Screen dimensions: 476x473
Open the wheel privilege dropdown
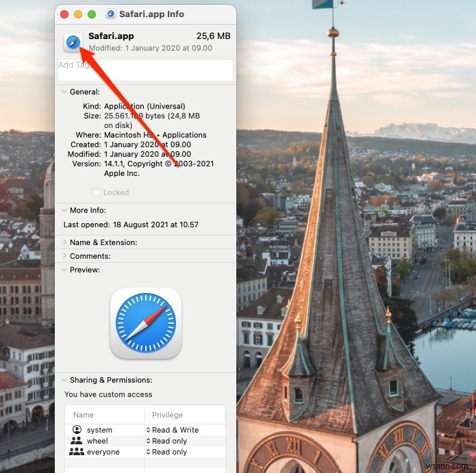(x=166, y=441)
